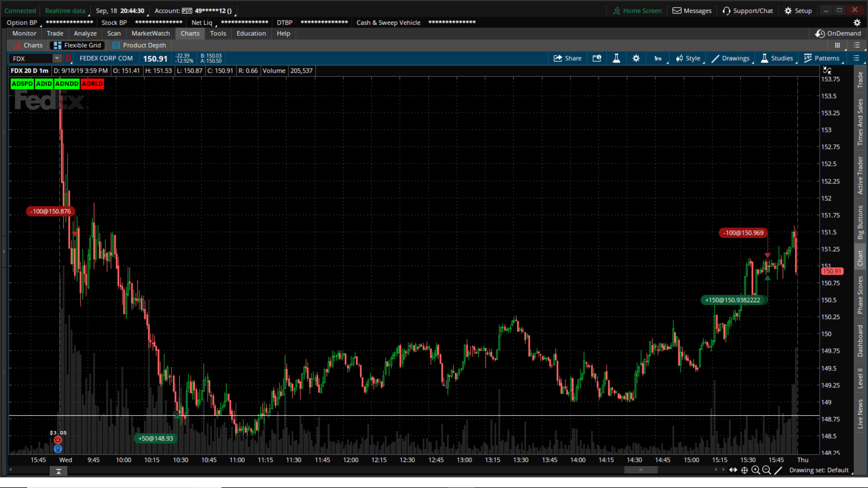The image size is (868, 488).
Task: Expand the FDX symbol dropdown arrow
Action: pos(57,58)
